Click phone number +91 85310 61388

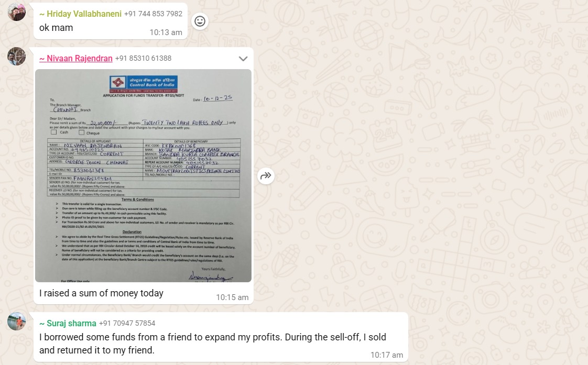coord(143,59)
